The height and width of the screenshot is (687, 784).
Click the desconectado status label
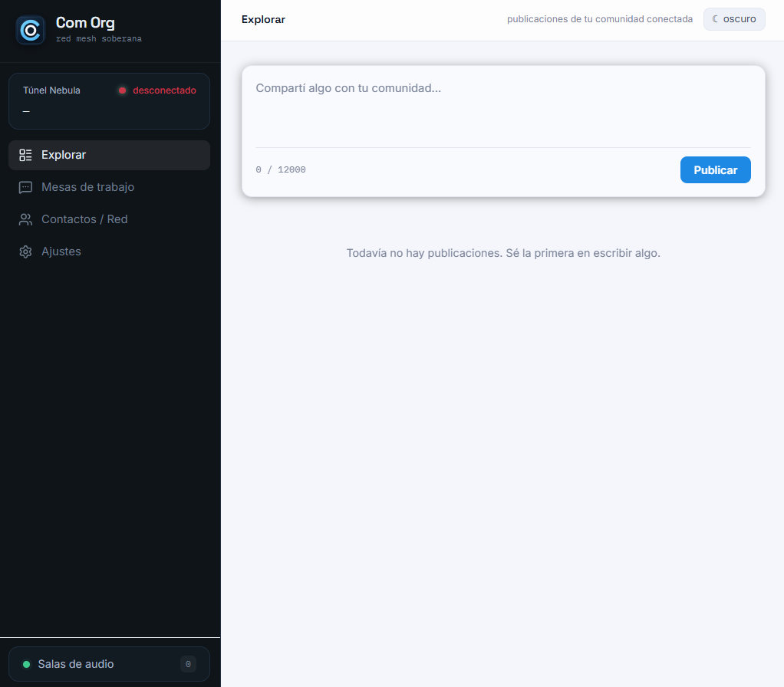coord(164,90)
